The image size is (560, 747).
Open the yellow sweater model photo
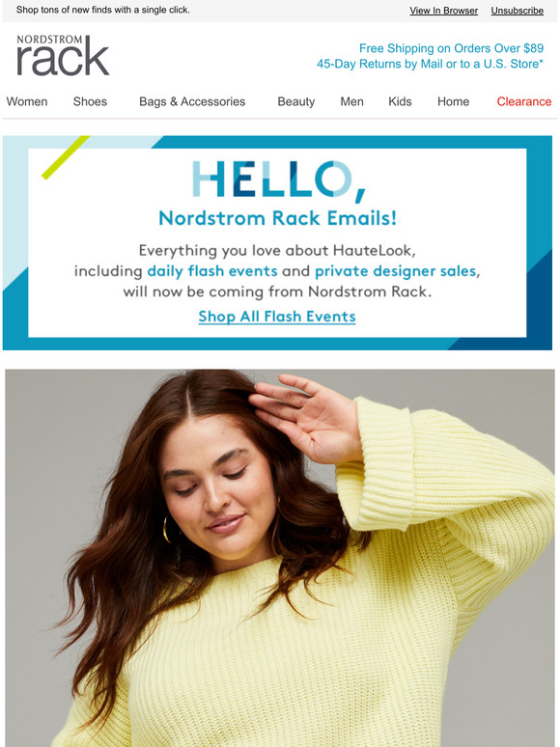pyautogui.click(x=280, y=558)
